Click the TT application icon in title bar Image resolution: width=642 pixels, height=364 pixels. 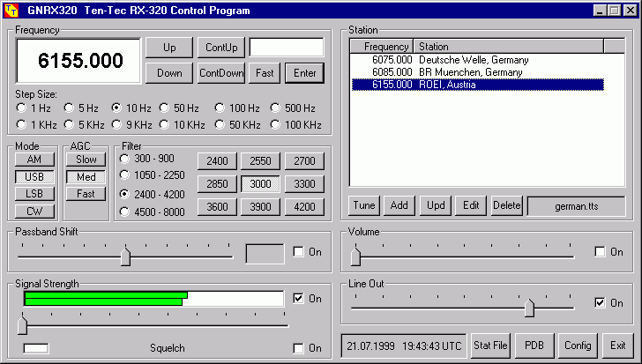[x=11, y=11]
